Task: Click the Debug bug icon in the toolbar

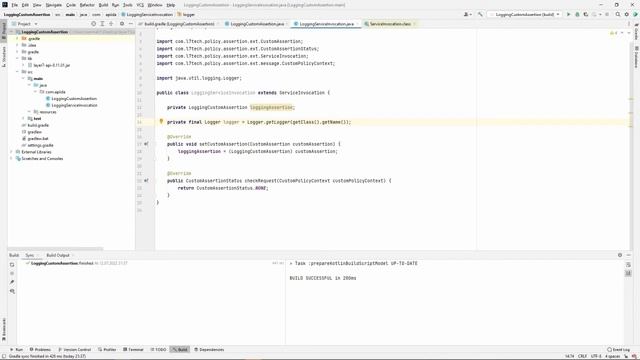Action: click(x=577, y=14)
